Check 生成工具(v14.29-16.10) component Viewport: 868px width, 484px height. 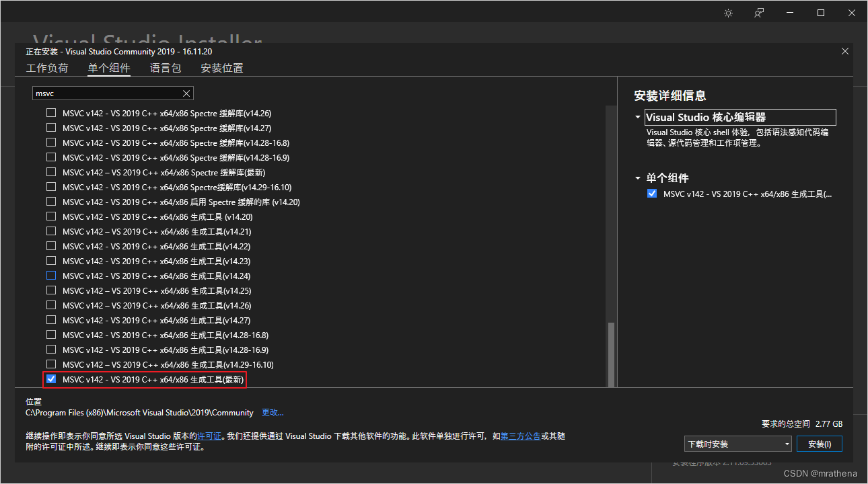(x=51, y=364)
